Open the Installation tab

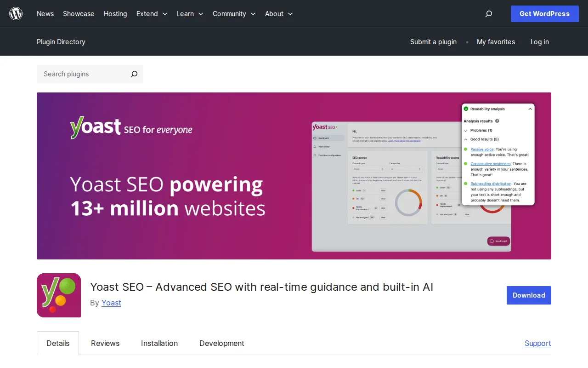tap(159, 343)
